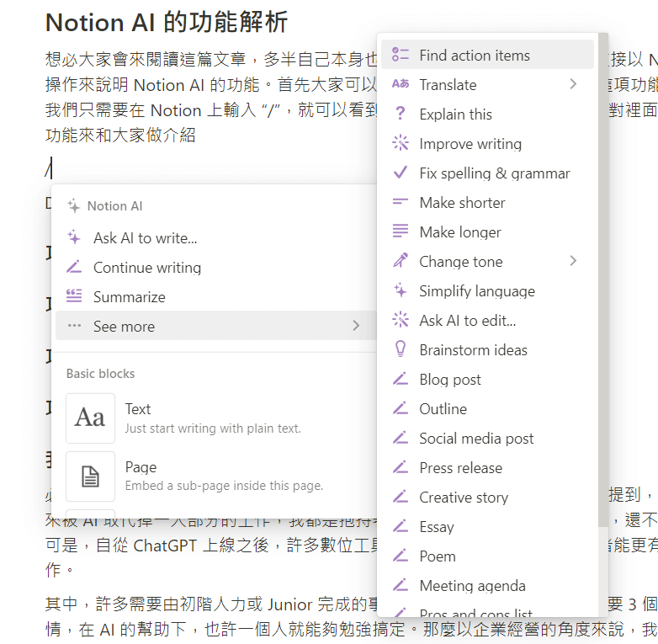Click the Poem pencil icon

(x=401, y=556)
